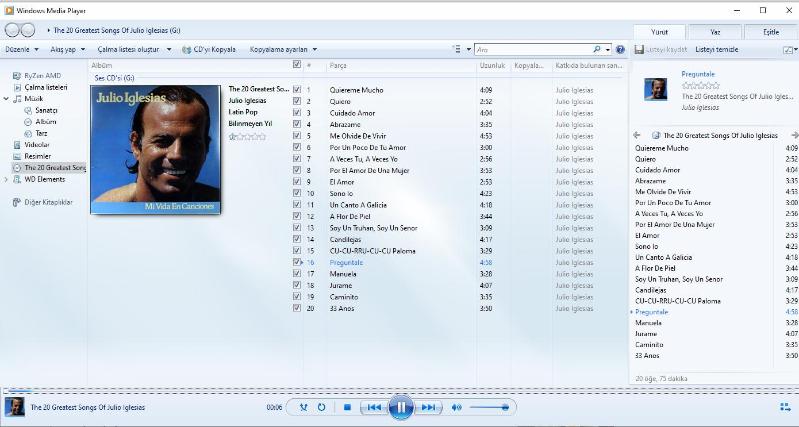This screenshot has width=799, height=427.
Task: Toggle the checkbox for track 20
Action: pyautogui.click(x=297, y=308)
